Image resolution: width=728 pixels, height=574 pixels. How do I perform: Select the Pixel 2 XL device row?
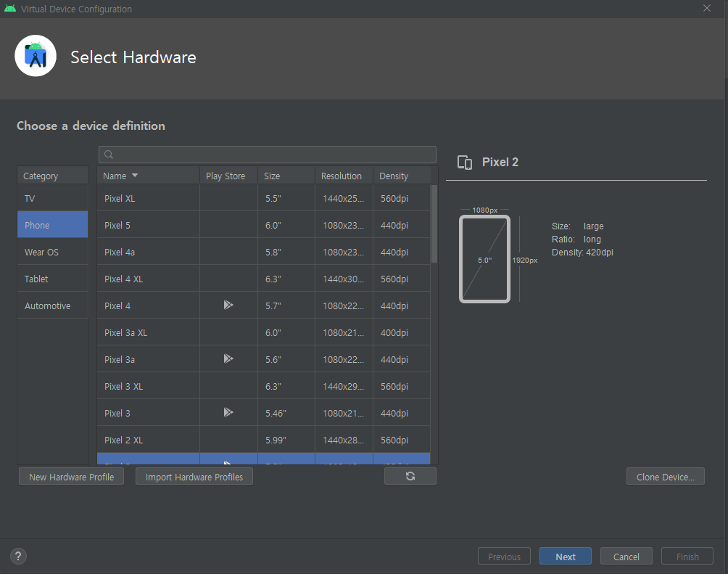264,440
